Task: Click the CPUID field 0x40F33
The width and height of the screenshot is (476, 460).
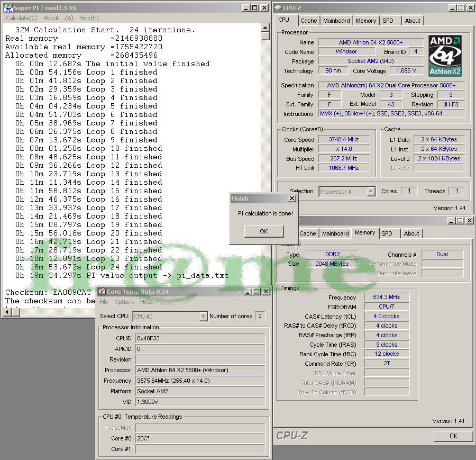Action: tap(200, 338)
